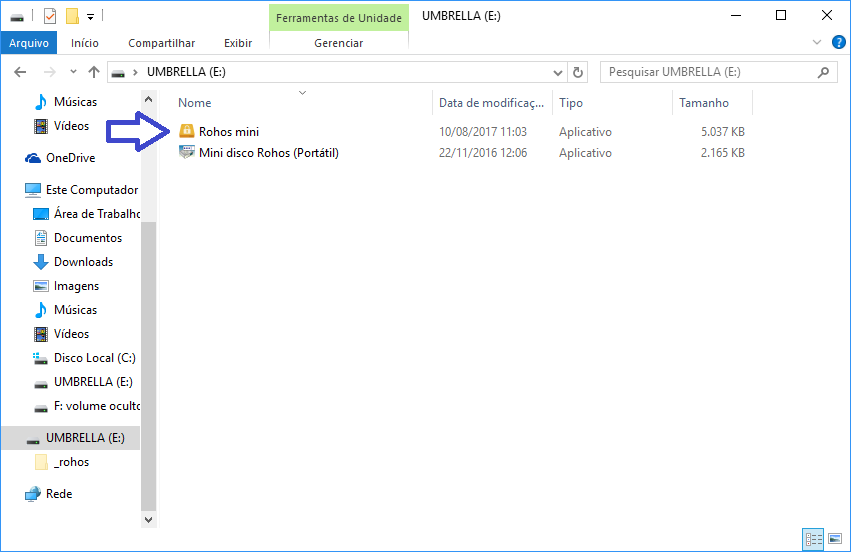Click the date 10/08/2017 11:03
The width and height of the screenshot is (851, 552).
coord(482,132)
